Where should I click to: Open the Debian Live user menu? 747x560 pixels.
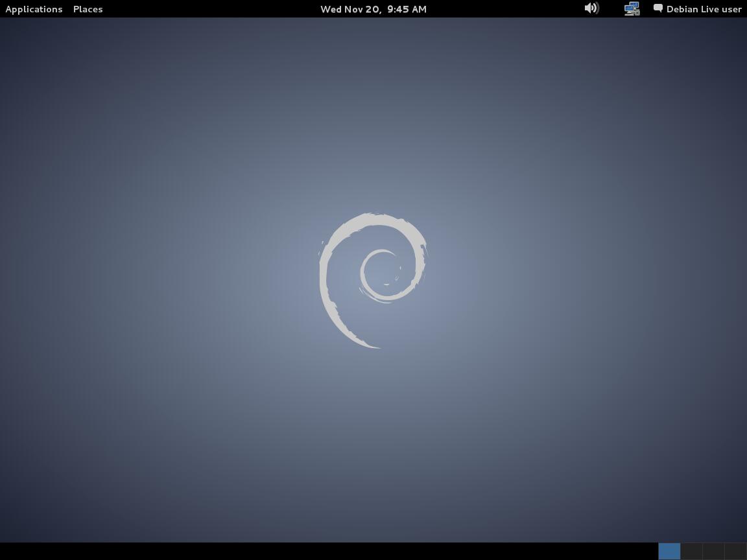click(x=704, y=9)
